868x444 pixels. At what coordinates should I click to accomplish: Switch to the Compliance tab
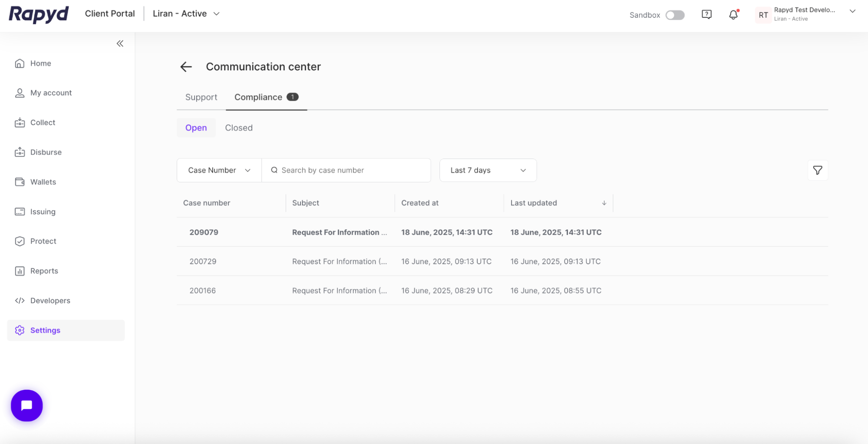coord(259,97)
